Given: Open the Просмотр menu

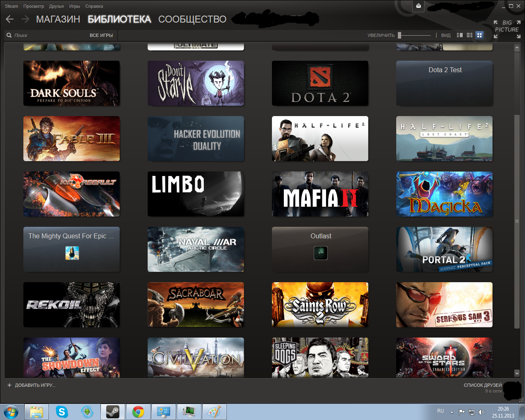Looking at the screenshot, I should click(x=34, y=6).
